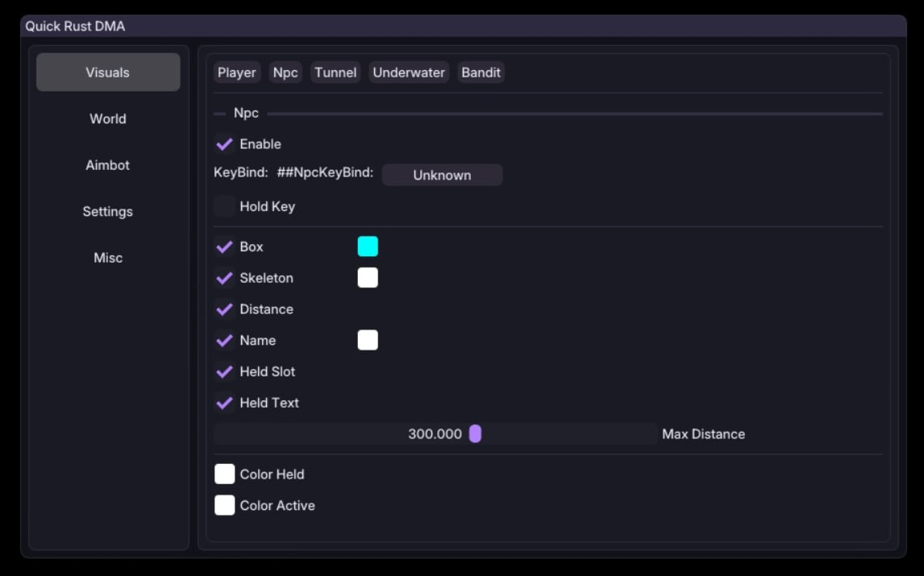
Task: Go to the Misc sidebar section
Action: coord(107,258)
